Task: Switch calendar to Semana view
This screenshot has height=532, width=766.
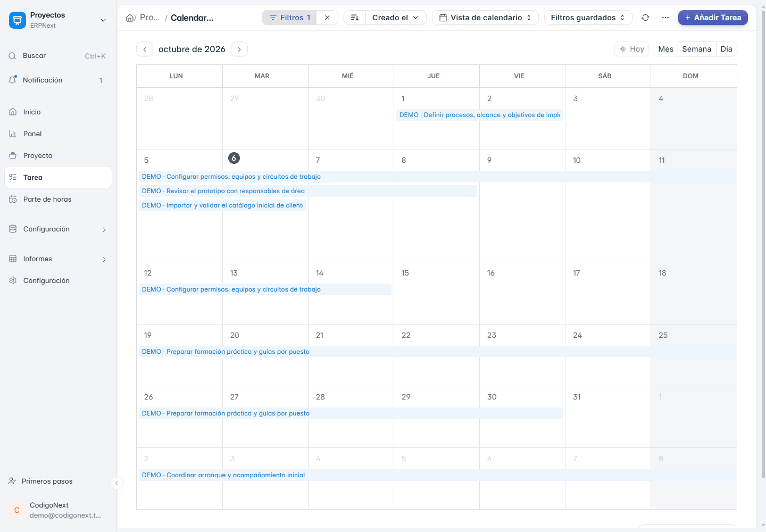Action: tap(696, 49)
